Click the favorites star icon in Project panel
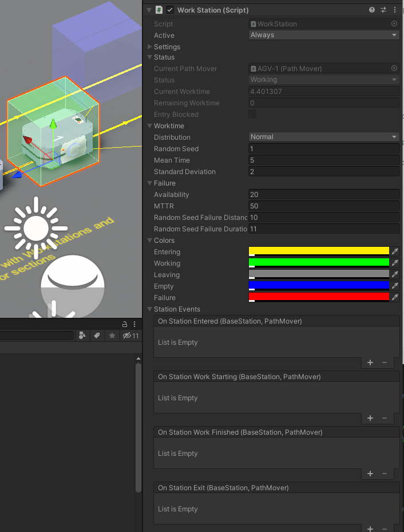The image size is (404, 532). [112, 336]
